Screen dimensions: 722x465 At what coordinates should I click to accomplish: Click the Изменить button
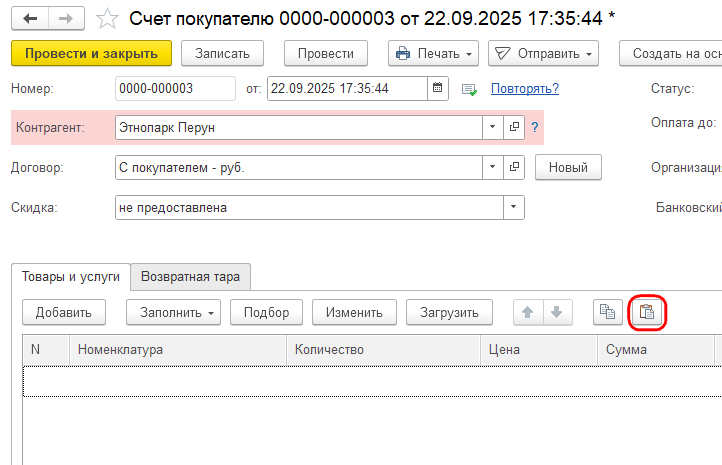355,312
